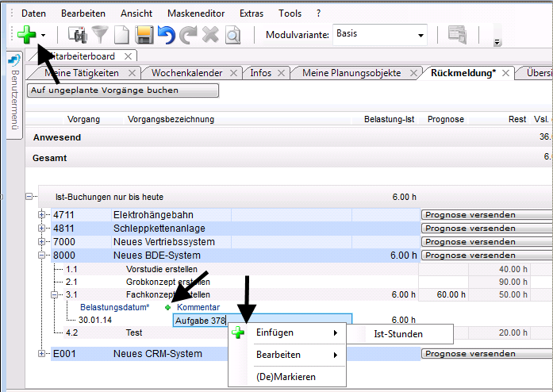Click the funnel filter toolbar icon
Image resolution: width=553 pixels, height=392 pixels.
100,35
